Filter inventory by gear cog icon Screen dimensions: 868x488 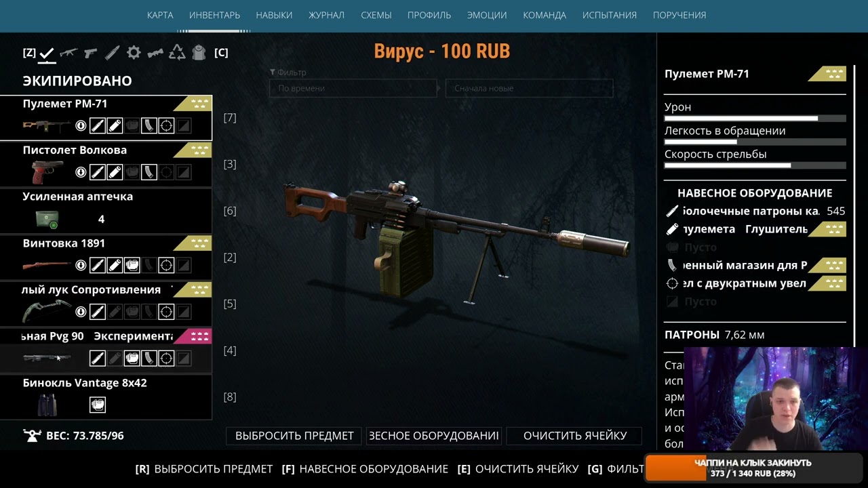click(x=134, y=53)
